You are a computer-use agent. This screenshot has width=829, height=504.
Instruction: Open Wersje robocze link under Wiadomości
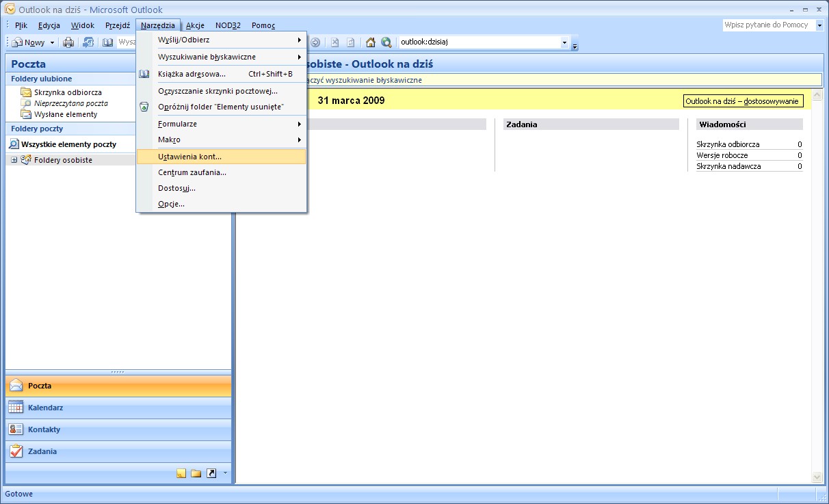[x=722, y=155]
